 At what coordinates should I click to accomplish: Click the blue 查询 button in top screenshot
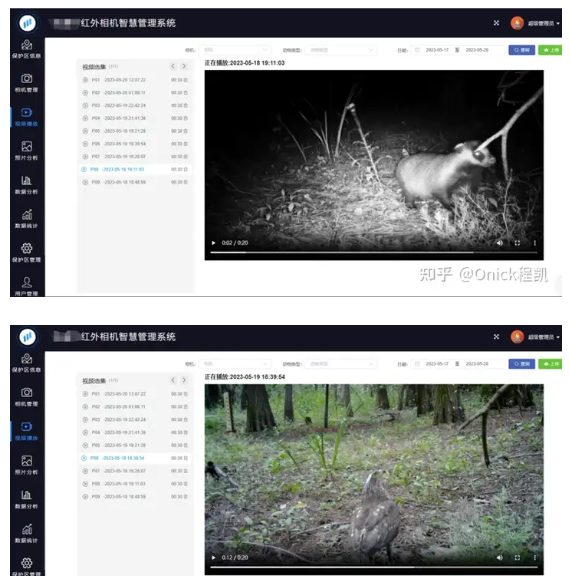522,50
